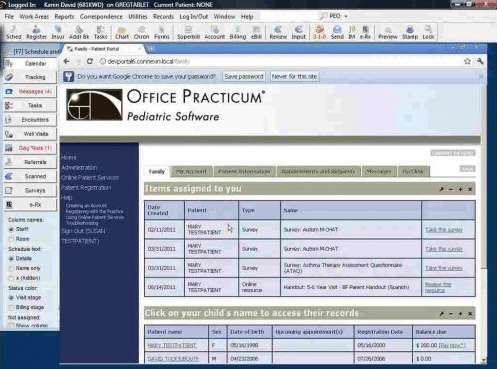
Task: Click the Register toolbar icon
Action: coord(36,32)
